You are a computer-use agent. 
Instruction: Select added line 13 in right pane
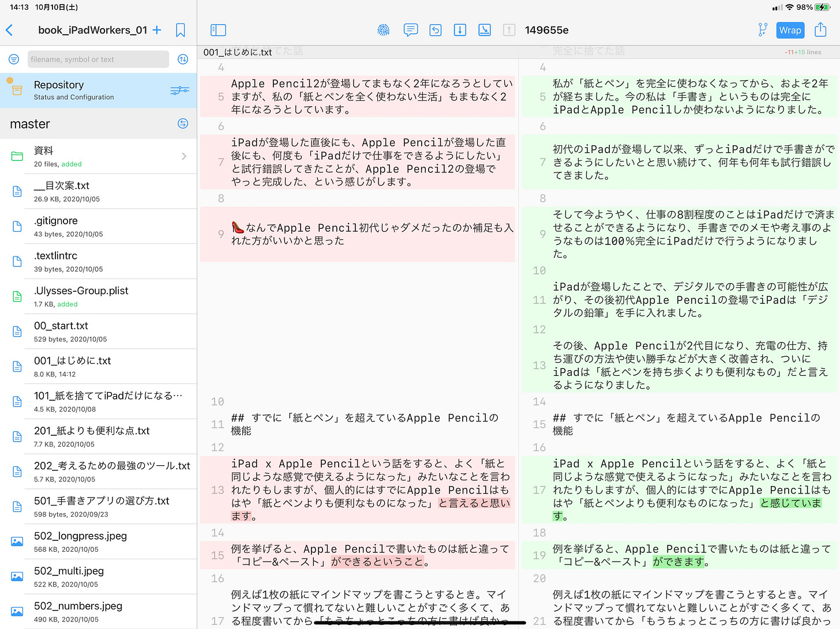679,365
